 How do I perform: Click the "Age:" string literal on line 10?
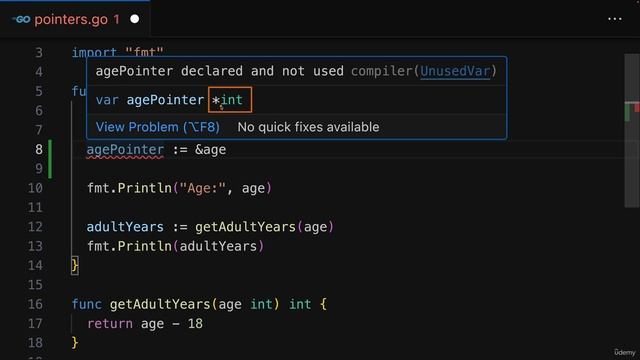(202, 188)
